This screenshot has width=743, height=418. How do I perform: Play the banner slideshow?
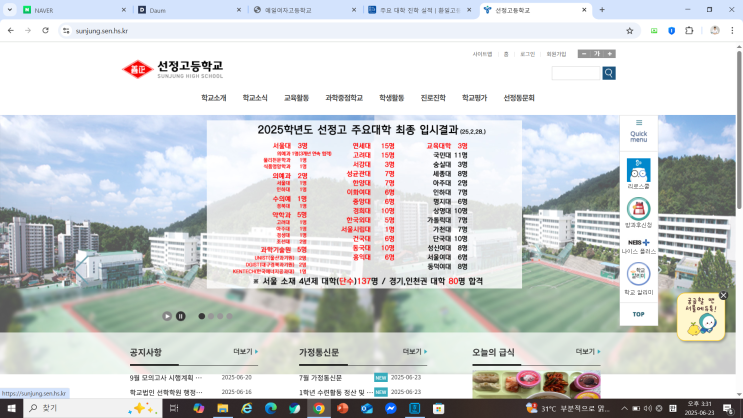(x=167, y=316)
